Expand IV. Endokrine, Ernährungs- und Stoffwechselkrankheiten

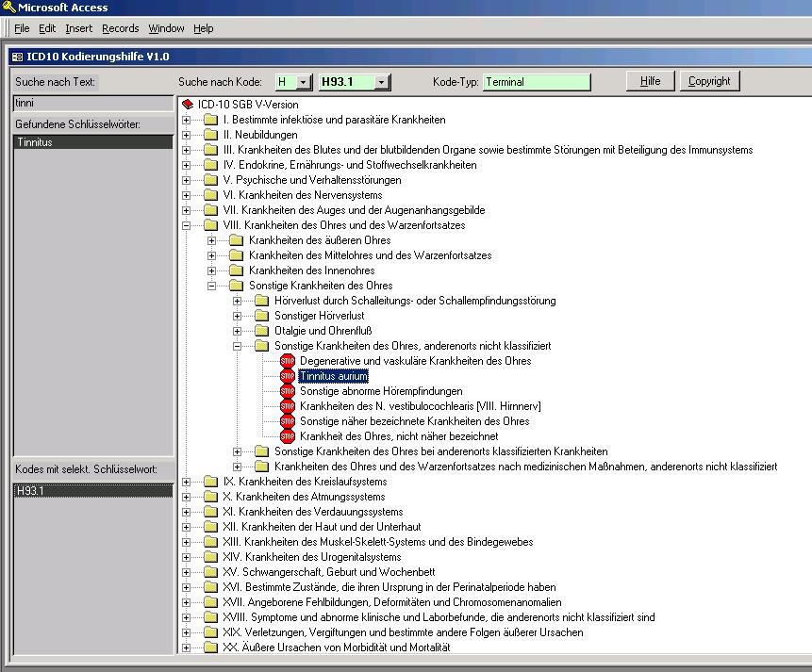(x=187, y=165)
